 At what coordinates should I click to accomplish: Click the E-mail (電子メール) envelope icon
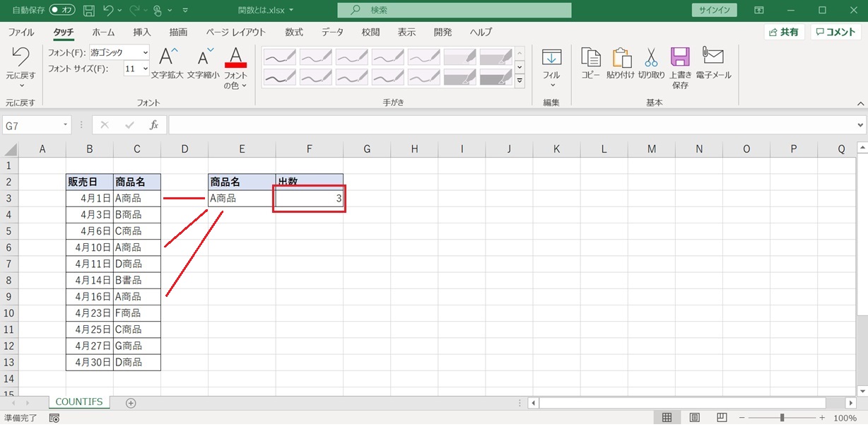coord(713,57)
